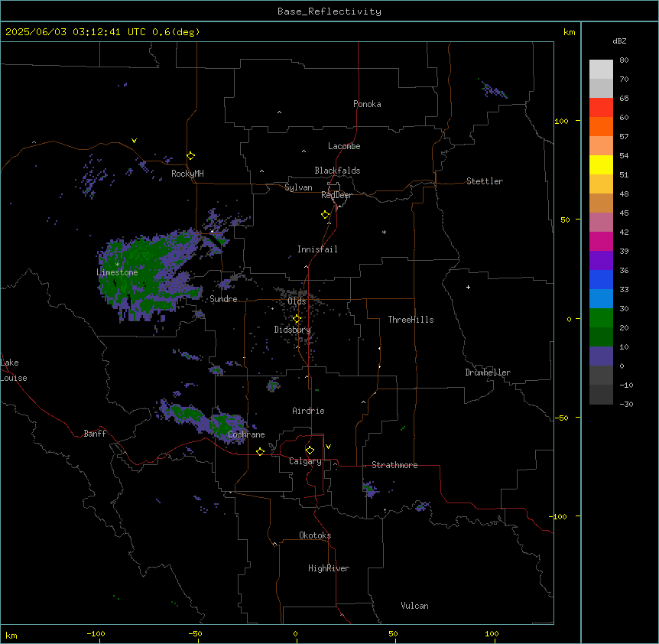
Task: Click the Blackfalds label
Action: (x=337, y=171)
